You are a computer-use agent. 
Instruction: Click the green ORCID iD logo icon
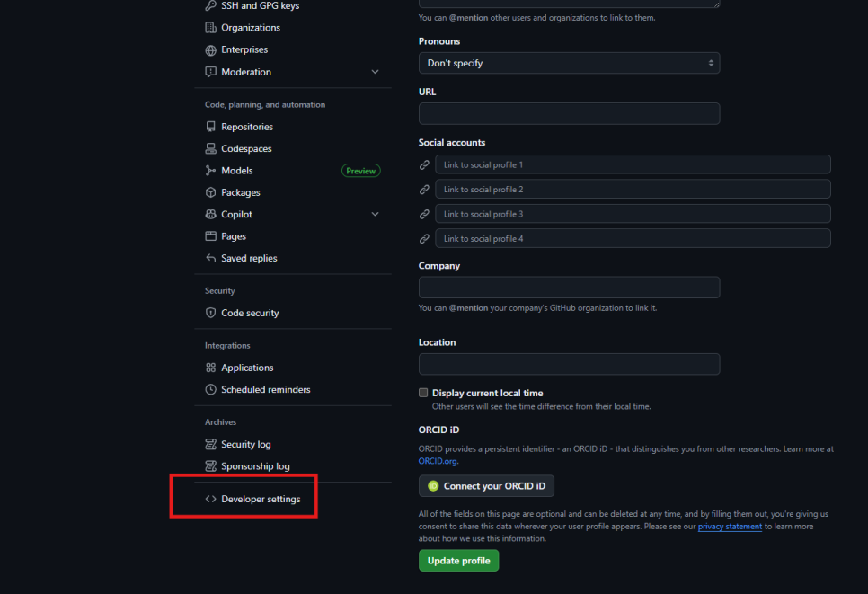tap(433, 486)
